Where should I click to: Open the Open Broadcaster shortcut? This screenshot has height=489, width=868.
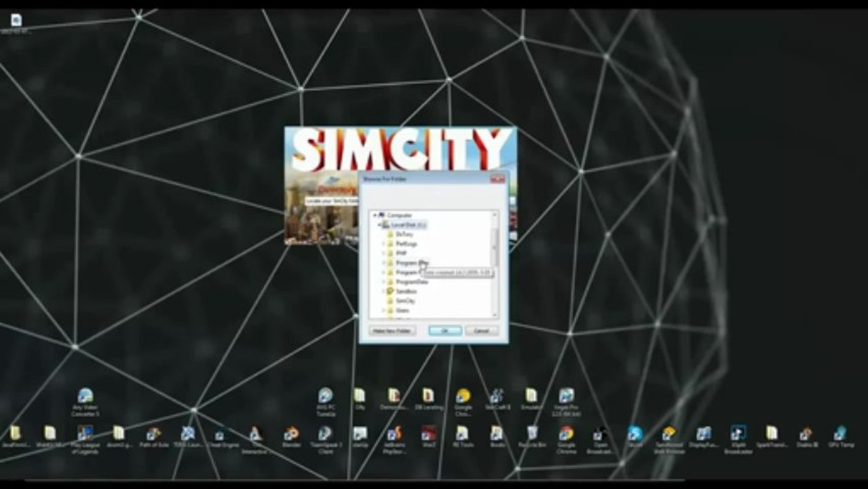tap(600, 439)
